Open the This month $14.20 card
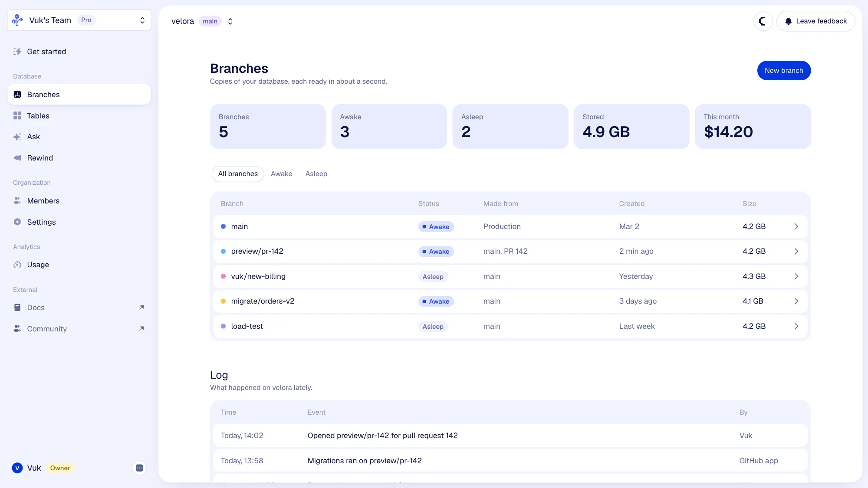868x488 pixels. click(753, 127)
